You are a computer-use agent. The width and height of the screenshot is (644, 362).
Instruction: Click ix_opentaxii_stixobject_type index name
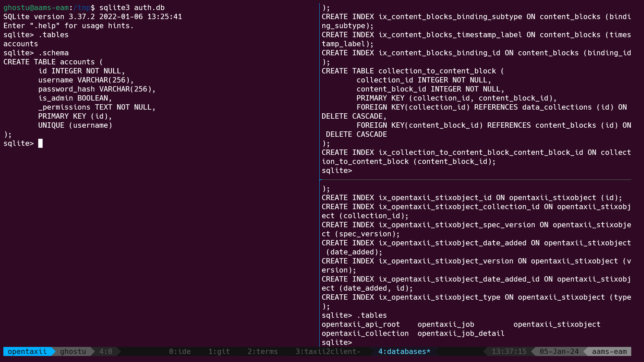coord(439,297)
